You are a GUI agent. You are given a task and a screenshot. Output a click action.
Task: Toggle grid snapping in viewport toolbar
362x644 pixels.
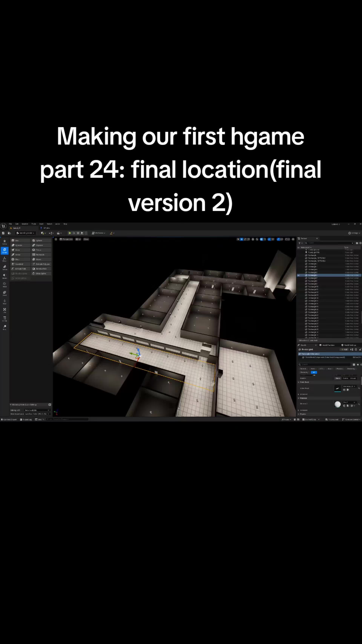(x=261, y=239)
